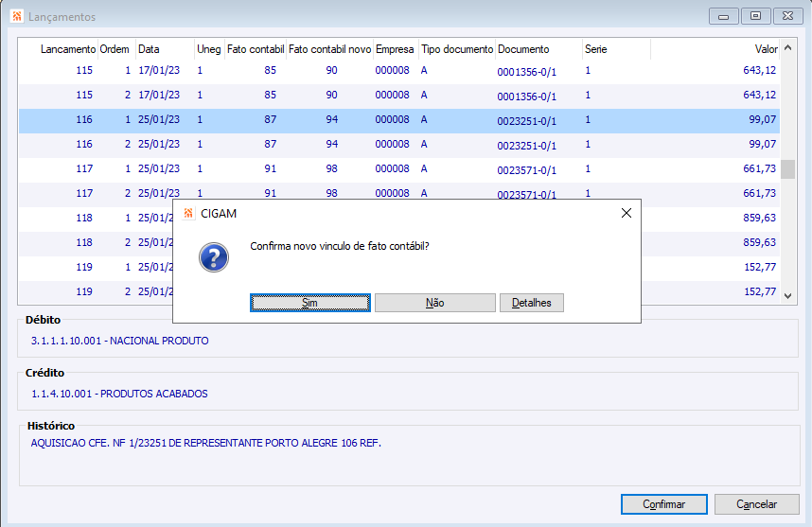Click the Sim button in CIGAM dialog
This screenshot has width=812, height=527.
pyautogui.click(x=309, y=303)
